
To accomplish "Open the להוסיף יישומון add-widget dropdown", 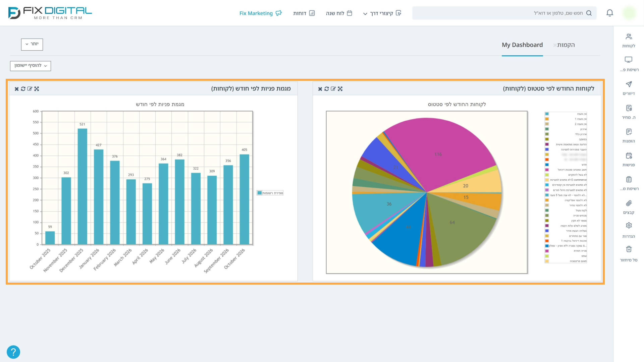I will point(31,66).
